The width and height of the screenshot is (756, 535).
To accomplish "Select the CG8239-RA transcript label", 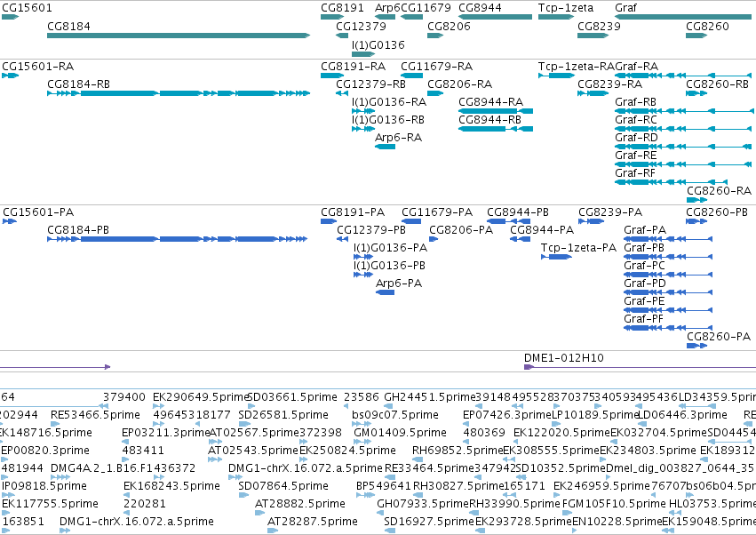I will (610, 84).
